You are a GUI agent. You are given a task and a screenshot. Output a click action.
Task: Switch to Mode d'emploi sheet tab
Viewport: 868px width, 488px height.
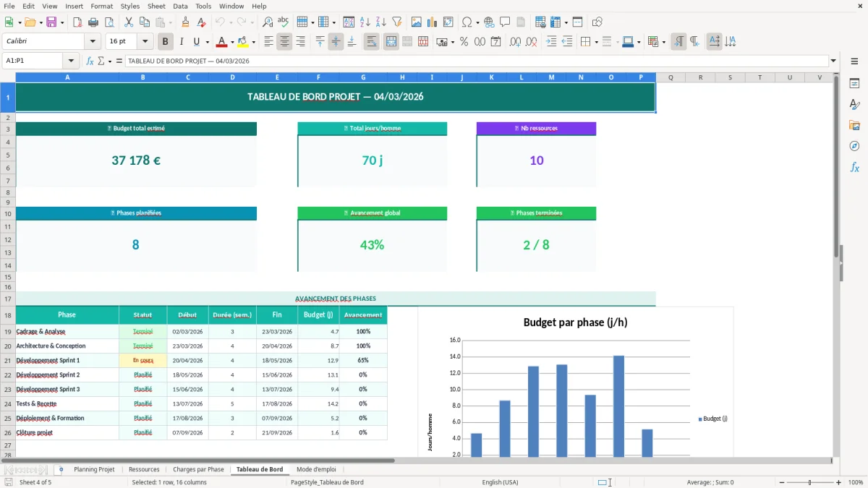pyautogui.click(x=316, y=469)
